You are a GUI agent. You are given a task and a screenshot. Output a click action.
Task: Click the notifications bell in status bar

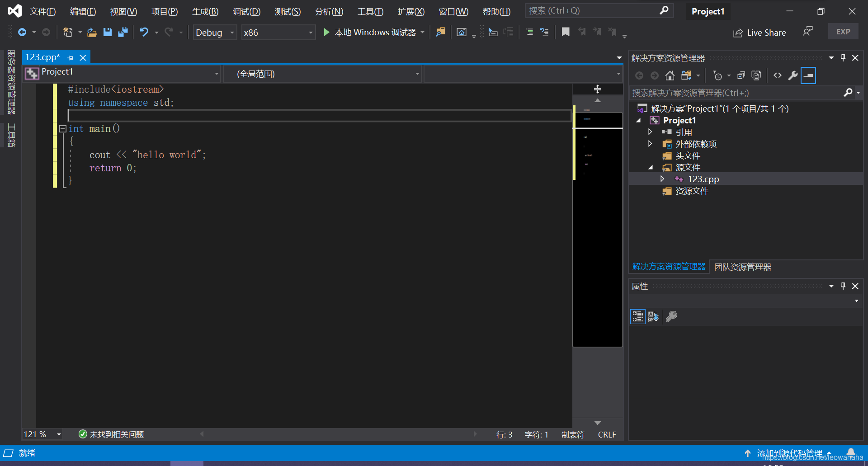[x=851, y=453]
